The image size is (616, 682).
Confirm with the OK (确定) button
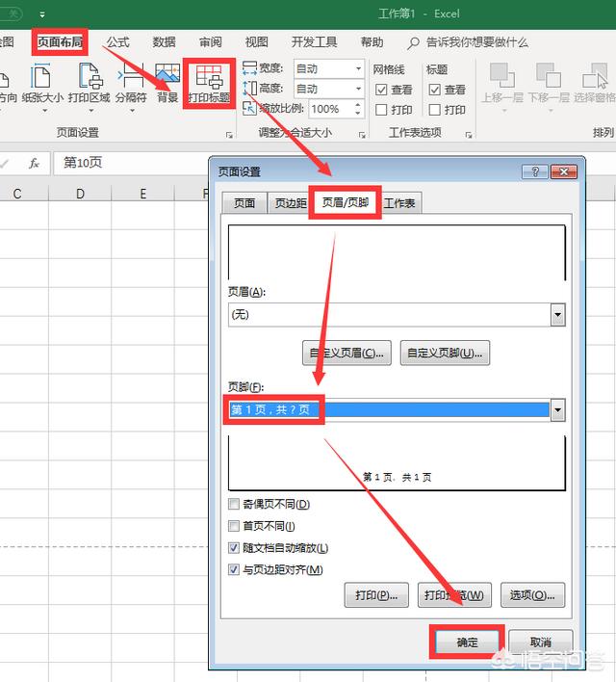(468, 642)
